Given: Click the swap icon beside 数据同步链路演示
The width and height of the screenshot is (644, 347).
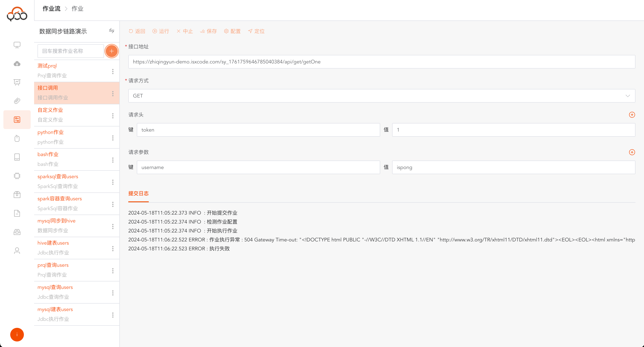Looking at the screenshot, I should [x=111, y=31].
